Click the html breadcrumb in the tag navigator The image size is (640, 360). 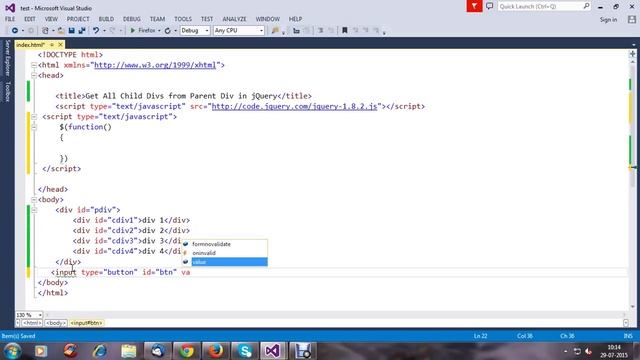click(32, 323)
